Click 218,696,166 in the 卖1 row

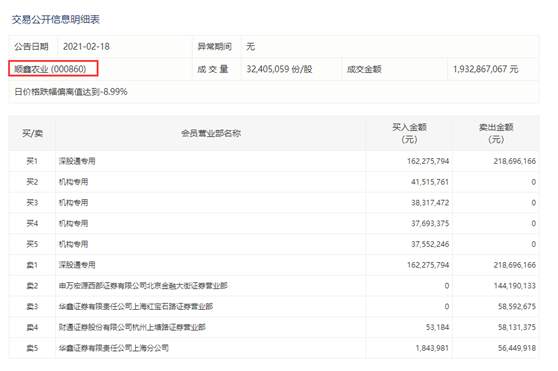coord(515,265)
